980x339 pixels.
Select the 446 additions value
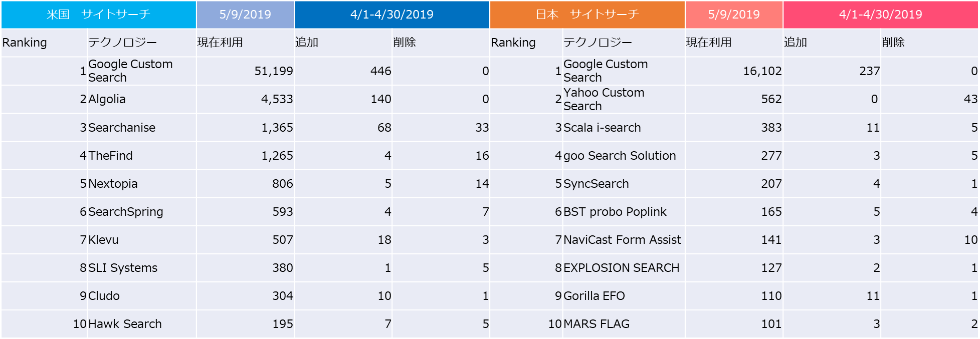click(380, 71)
